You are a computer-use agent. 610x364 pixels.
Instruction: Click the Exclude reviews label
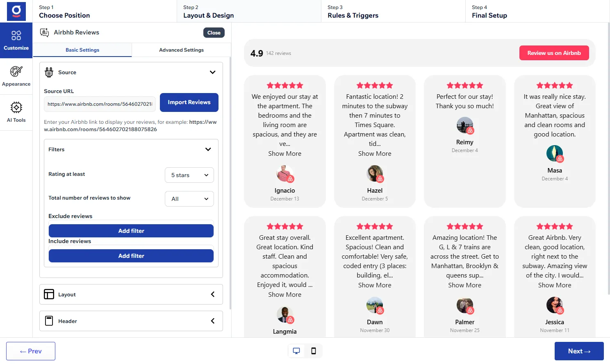pyautogui.click(x=71, y=216)
